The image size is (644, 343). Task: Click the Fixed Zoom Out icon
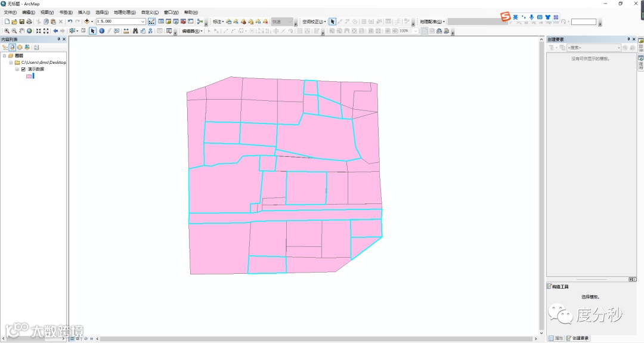46,31
